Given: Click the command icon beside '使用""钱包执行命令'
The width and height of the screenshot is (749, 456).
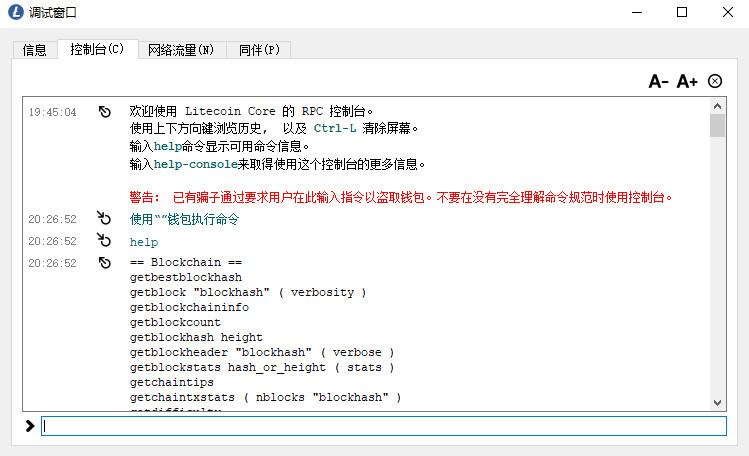Looking at the screenshot, I should pyautogui.click(x=104, y=218).
